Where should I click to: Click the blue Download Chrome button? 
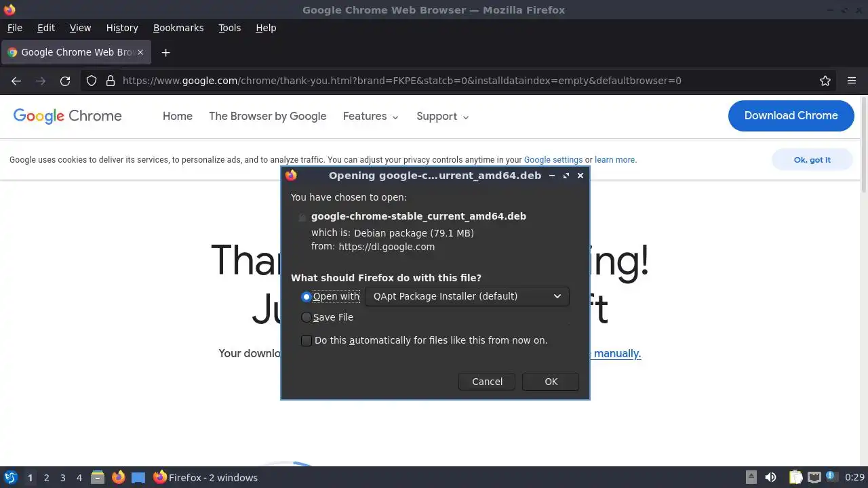coord(791,116)
